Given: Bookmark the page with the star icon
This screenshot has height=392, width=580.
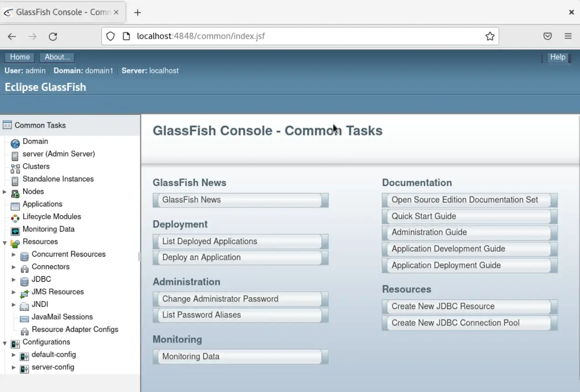Looking at the screenshot, I should (490, 36).
